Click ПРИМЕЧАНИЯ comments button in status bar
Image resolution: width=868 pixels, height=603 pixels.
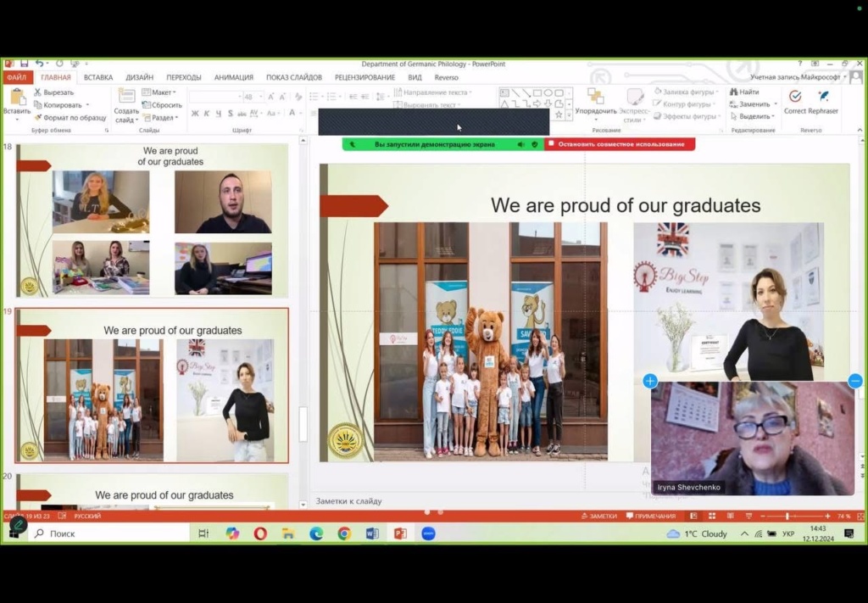650,516
